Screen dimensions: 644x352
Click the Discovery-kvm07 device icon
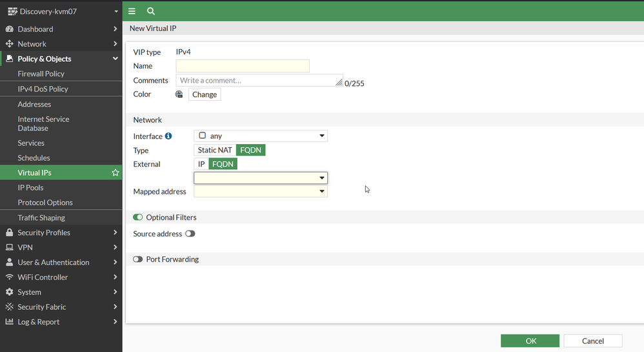[12, 11]
